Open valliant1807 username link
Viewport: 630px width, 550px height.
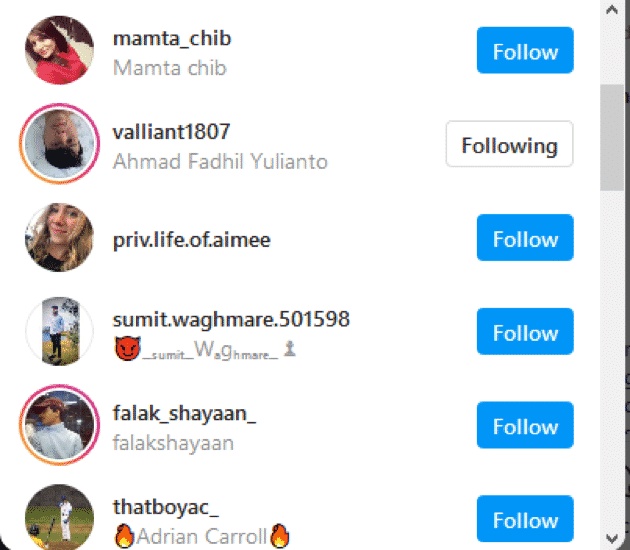(x=172, y=132)
